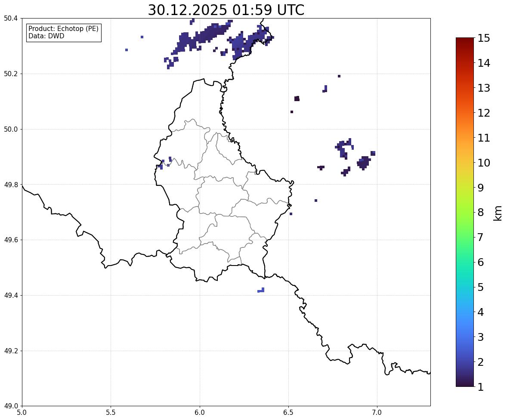The image size is (507, 420).
Task: Click the latitude axis label 49.2
Action: pos(10,351)
